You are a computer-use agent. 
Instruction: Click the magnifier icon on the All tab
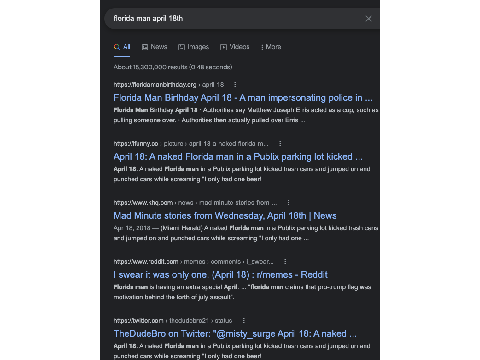117,47
